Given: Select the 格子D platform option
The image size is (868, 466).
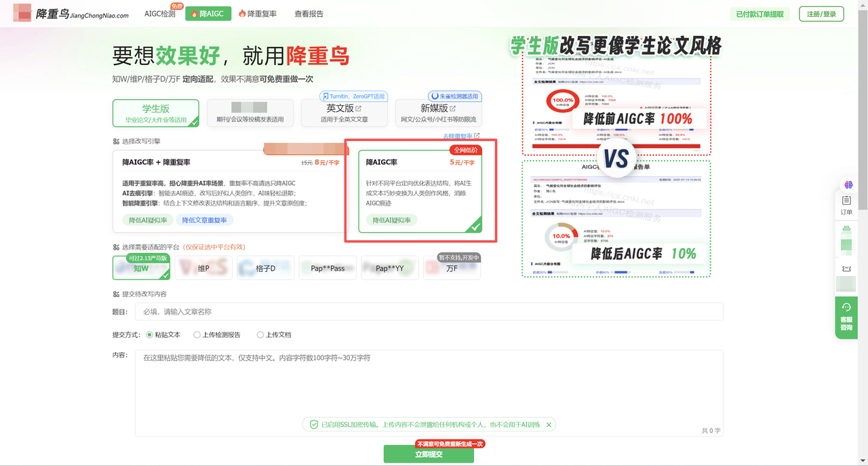Looking at the screenshot, I should click(266, 268).
